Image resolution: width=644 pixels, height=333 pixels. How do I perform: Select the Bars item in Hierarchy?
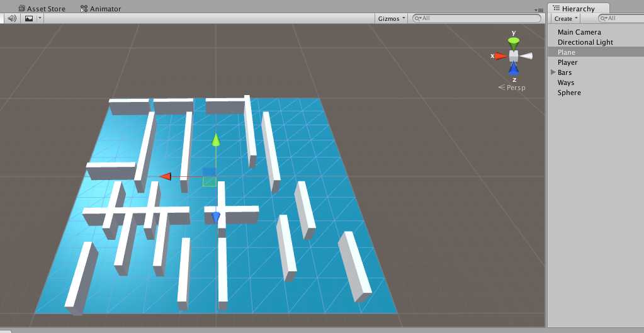coord(565,72)
